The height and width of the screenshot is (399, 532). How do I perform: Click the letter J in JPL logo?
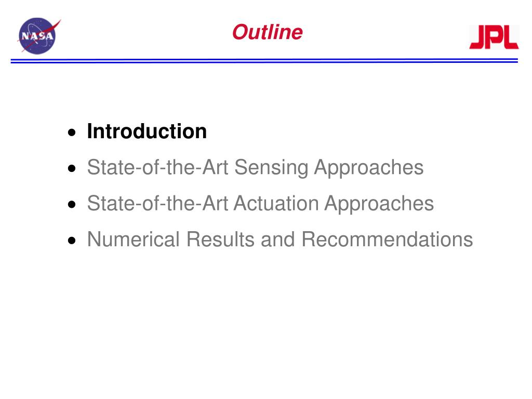(x=478, y=37)
